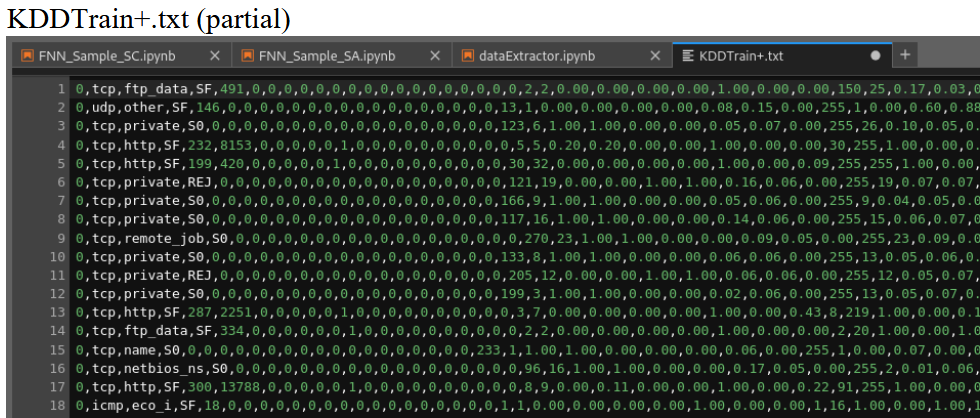Click 'other' in line 2
This screenshot has height=418, width=980.
[144, 107]
